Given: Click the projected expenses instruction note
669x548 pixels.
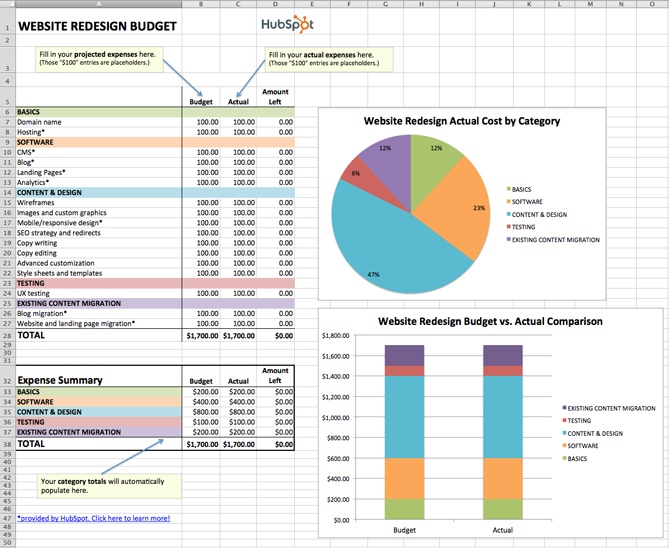Looking at the screenshot, I should point(98,57).
